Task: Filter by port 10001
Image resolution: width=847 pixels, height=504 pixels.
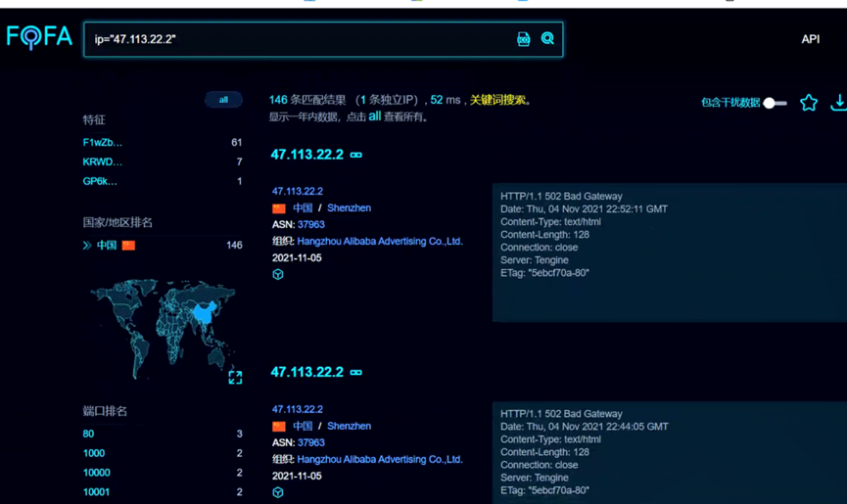Action: tap(96, 492)
